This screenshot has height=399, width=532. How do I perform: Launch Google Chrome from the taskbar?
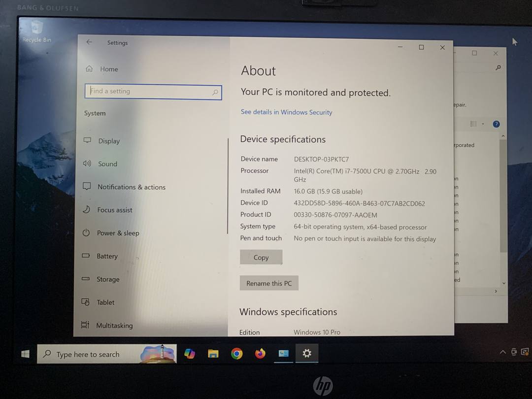[237, 354]
